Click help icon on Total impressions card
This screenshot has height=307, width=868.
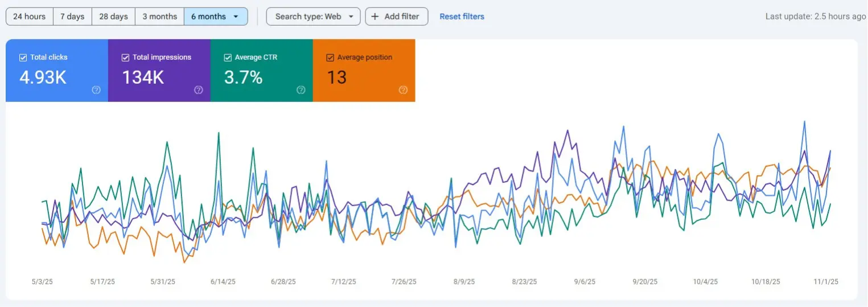click(x=199, y=90)
